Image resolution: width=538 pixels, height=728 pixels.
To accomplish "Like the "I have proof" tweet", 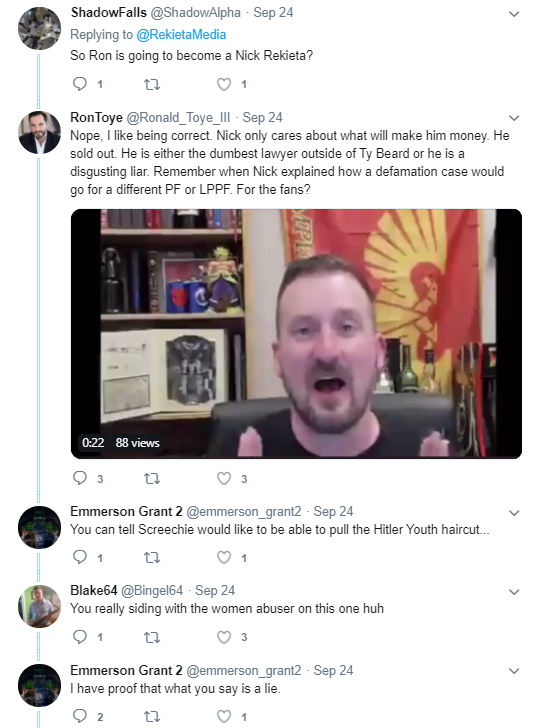I will point(224,716).
